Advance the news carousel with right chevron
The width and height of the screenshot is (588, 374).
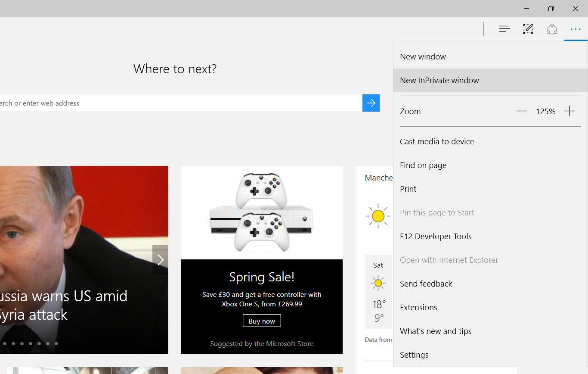pyautogui.click(x=160, y=260)
